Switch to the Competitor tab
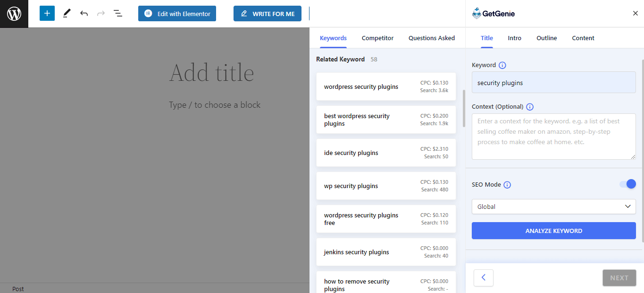Viewport: 644px width, 293px height. click(377, 38)
